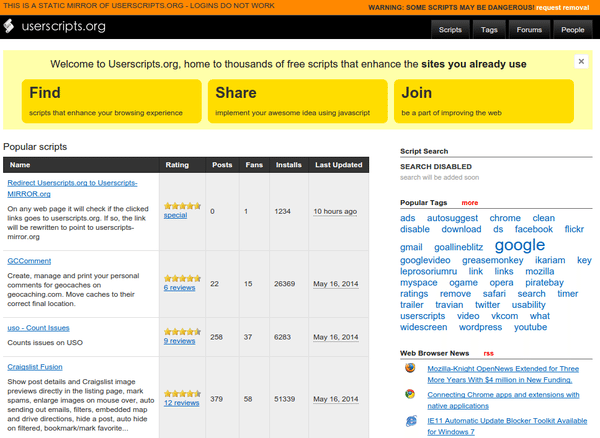Image resolution: width=600 pixels, height=438 pixels.
Task: Open Mozilla-Knight OpenNews news article
Action: 503,374
